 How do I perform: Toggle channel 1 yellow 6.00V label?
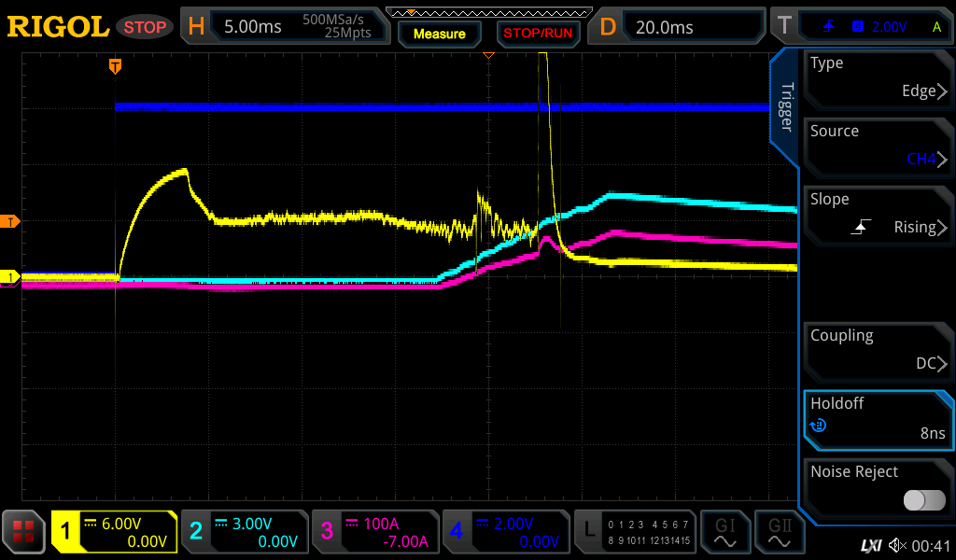114,532
